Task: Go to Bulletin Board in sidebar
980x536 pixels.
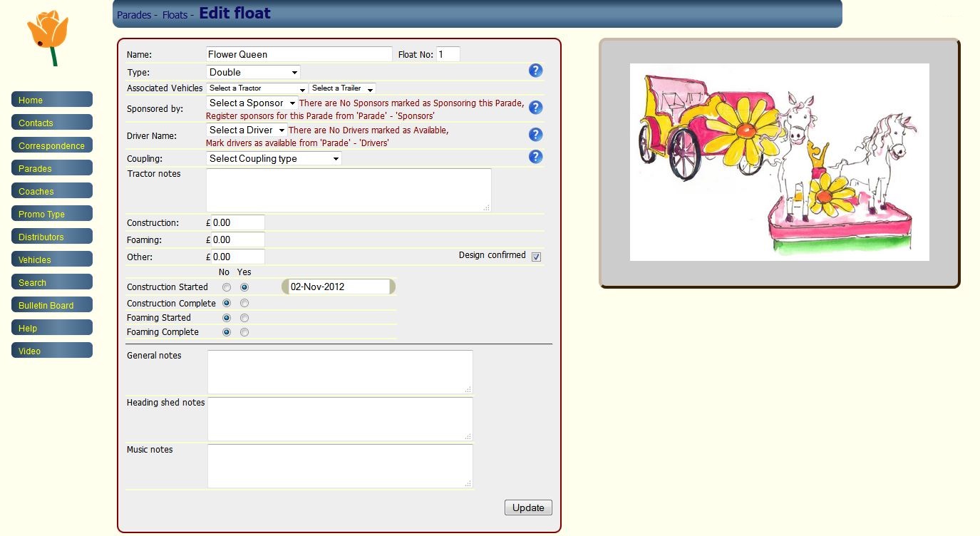Action: [52, 305]
